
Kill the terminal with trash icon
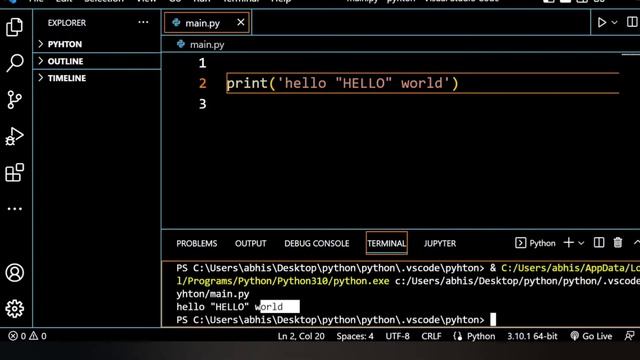point(618,242)
